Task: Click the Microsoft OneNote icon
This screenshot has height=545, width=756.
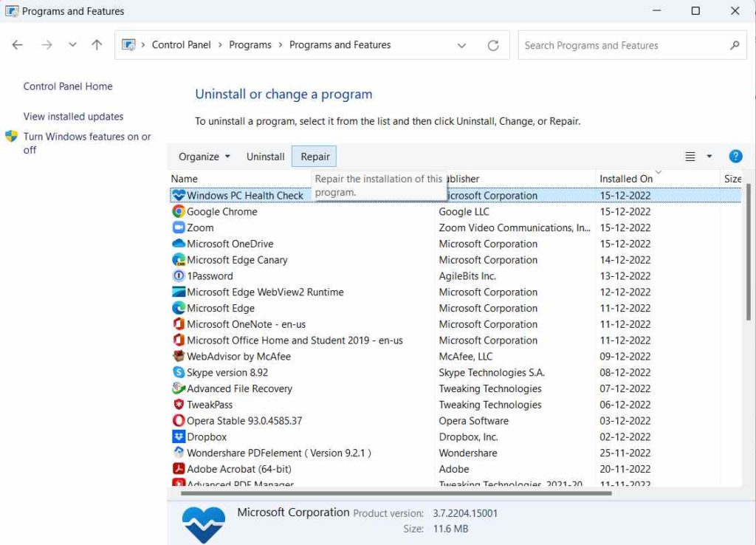Action: 179,323
